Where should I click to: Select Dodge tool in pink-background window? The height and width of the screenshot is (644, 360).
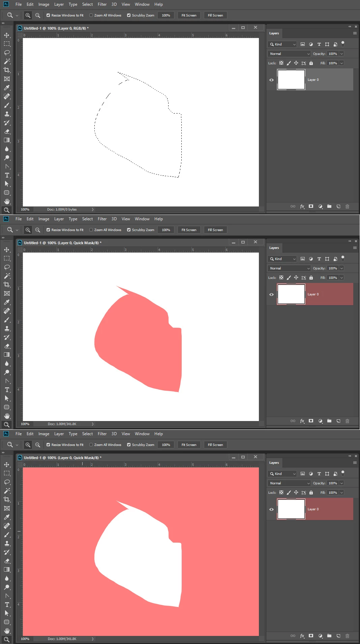pyautogui.click(x=7, y=587)
